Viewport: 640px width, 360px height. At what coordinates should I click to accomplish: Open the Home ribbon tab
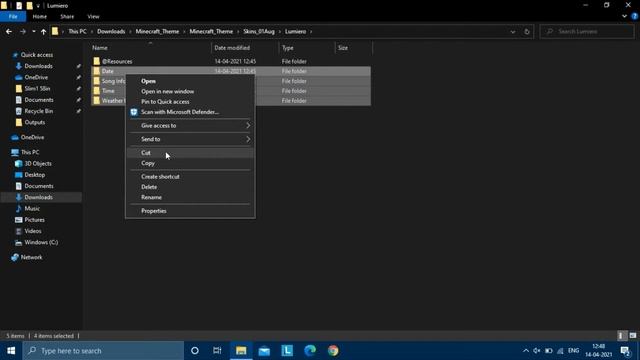coord(40,16)
